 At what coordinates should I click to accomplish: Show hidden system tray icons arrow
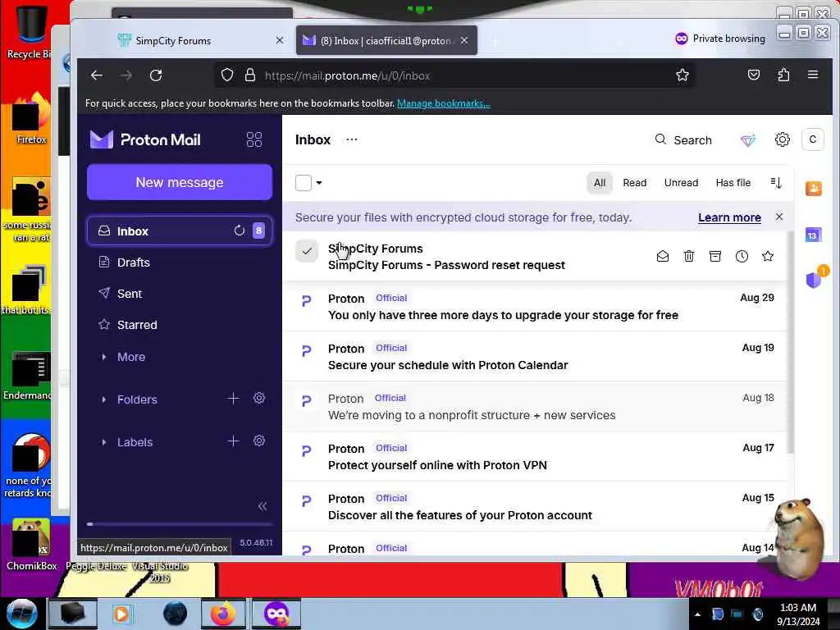click(x=697, y=614)
